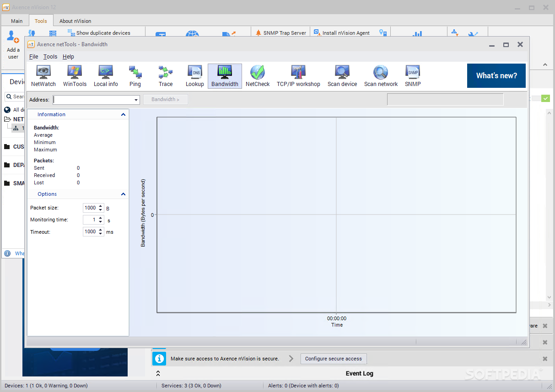The height and width of the screenshot is (392, 555).
Task: Click the bar chart icon in nVision ribbon
Action: 417,34
